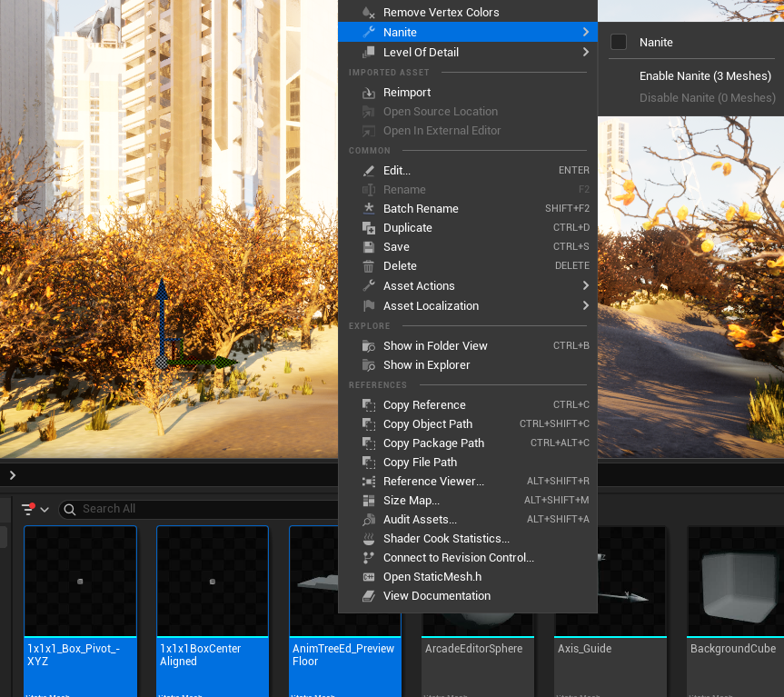Click the Show in Folder View icon

369,346
